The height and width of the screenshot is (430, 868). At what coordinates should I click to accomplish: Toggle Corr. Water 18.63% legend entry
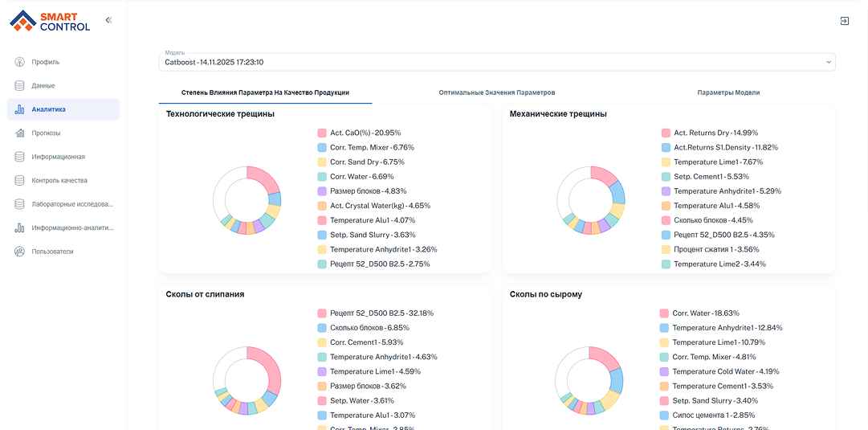[705, 313]
